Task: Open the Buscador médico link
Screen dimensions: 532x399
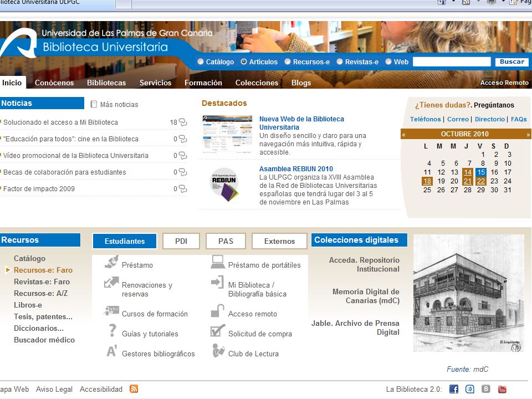Action: pyautogui.click(x=44, y=340)
